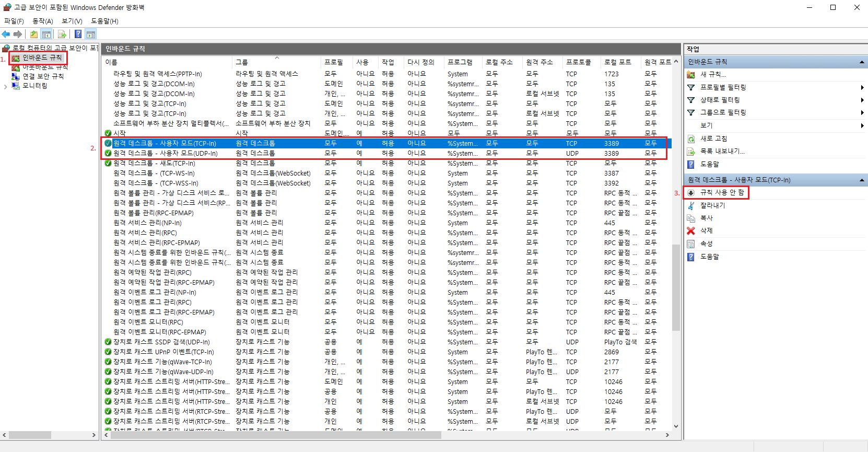
Task: Click the rules list vertical scrollbar thumb
Action: (676, 287)
